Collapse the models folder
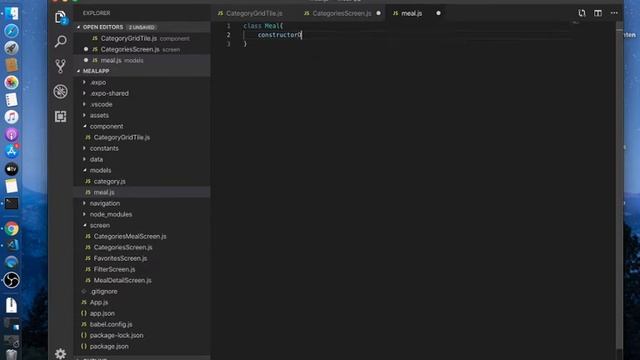 pyautogui.click(x=100, y=171)
